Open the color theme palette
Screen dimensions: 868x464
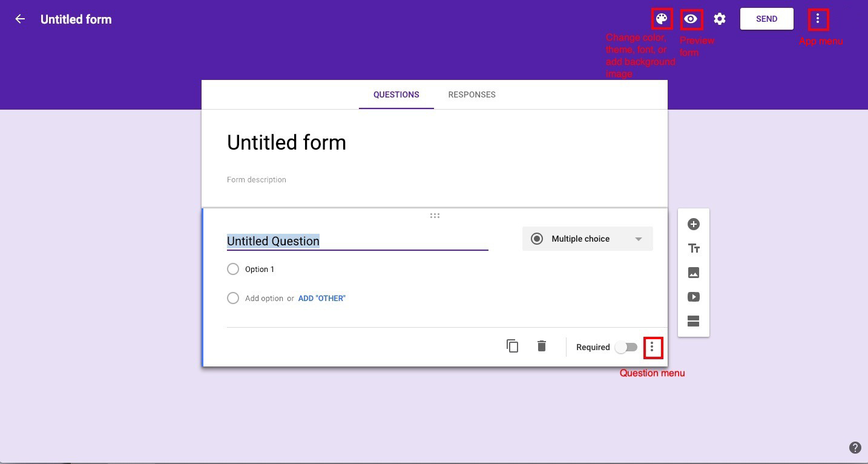click(x=662, y=19)
